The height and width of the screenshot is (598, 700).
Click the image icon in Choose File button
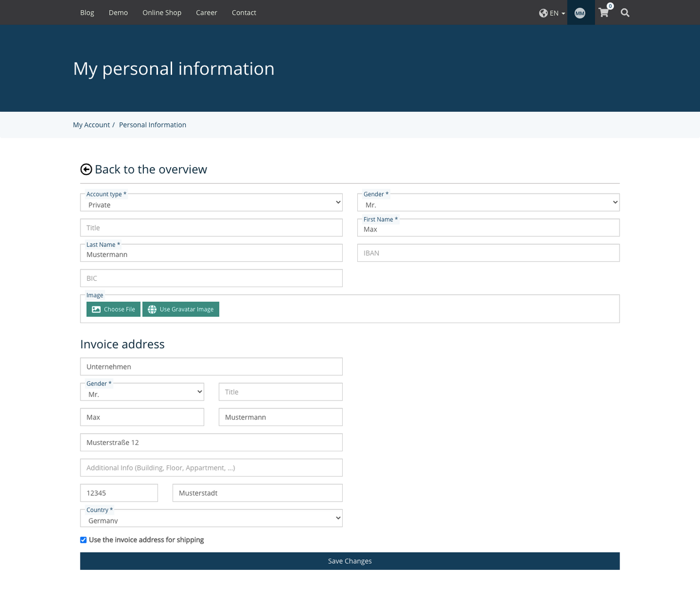(96, 309)
